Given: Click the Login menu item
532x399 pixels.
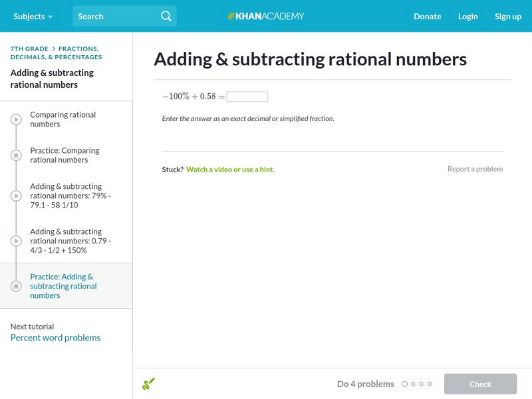Looking at the screenshot, I should pyautogui.click(x=467, y=16).
